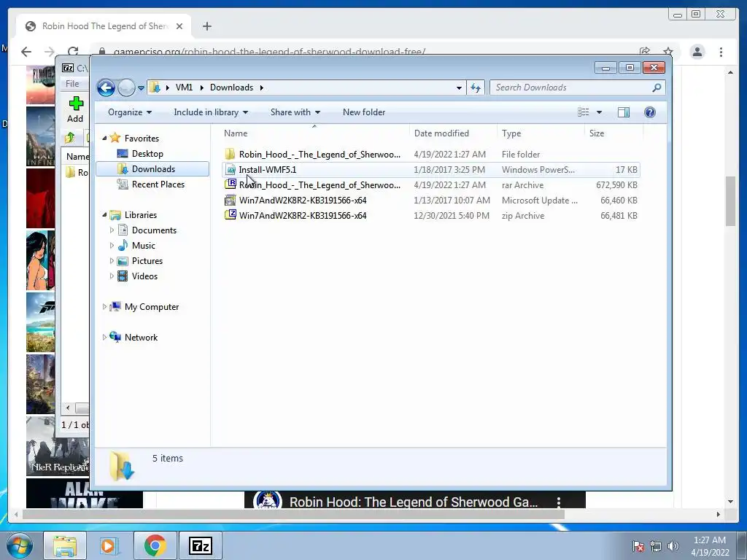Click Explorer's Forward navigation button

[126, 87]
